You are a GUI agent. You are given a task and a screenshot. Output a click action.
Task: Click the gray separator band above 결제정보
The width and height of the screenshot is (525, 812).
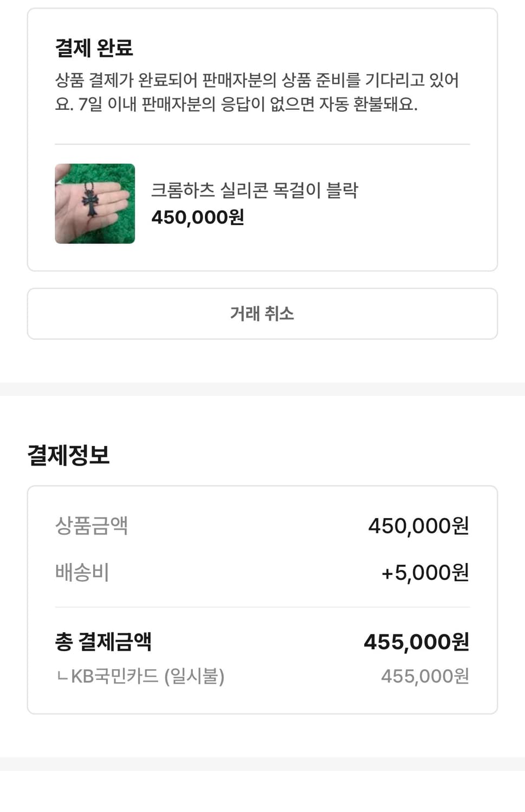262,389
